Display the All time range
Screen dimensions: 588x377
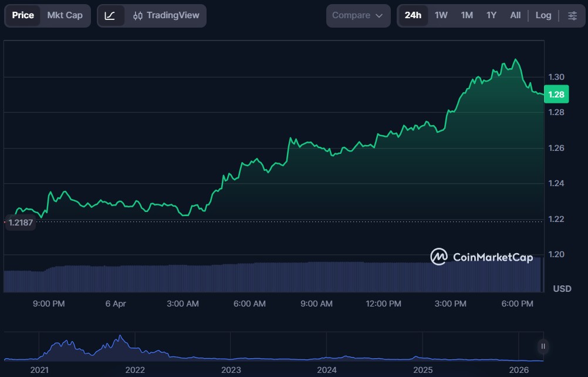515,16
